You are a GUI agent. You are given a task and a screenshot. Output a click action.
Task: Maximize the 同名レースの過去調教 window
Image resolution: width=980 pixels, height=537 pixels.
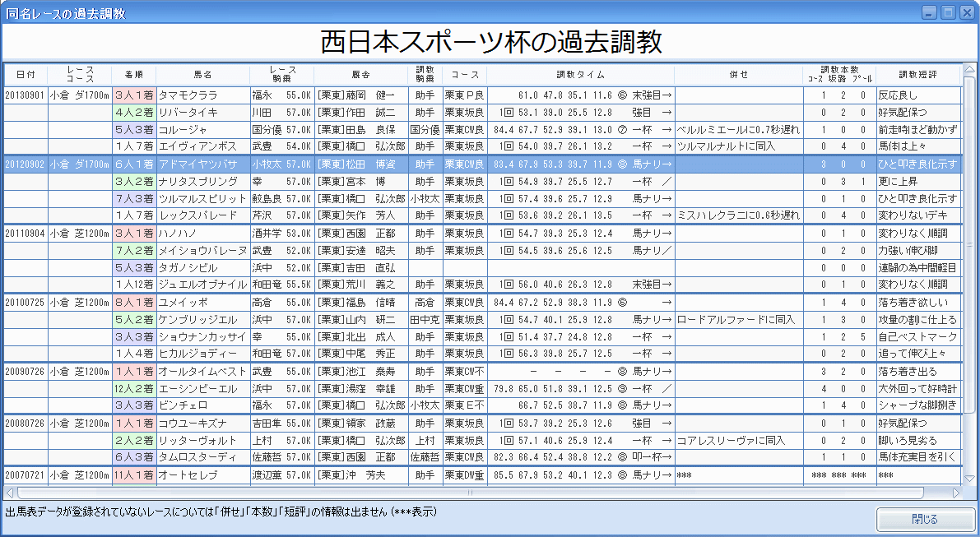[948, 13]
